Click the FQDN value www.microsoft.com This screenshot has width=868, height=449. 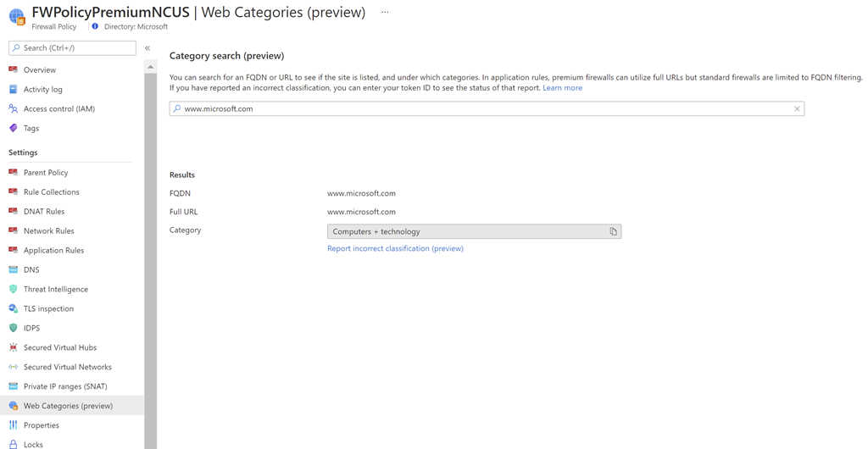361,193
